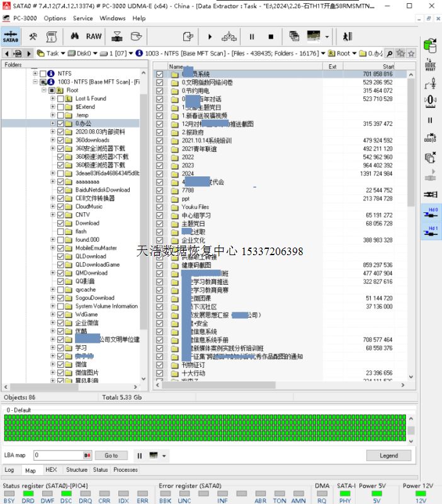Viewport: 442px width, 504px height.
Task: Toggle the CloudMusic folder checkbox
Action: 60,207
